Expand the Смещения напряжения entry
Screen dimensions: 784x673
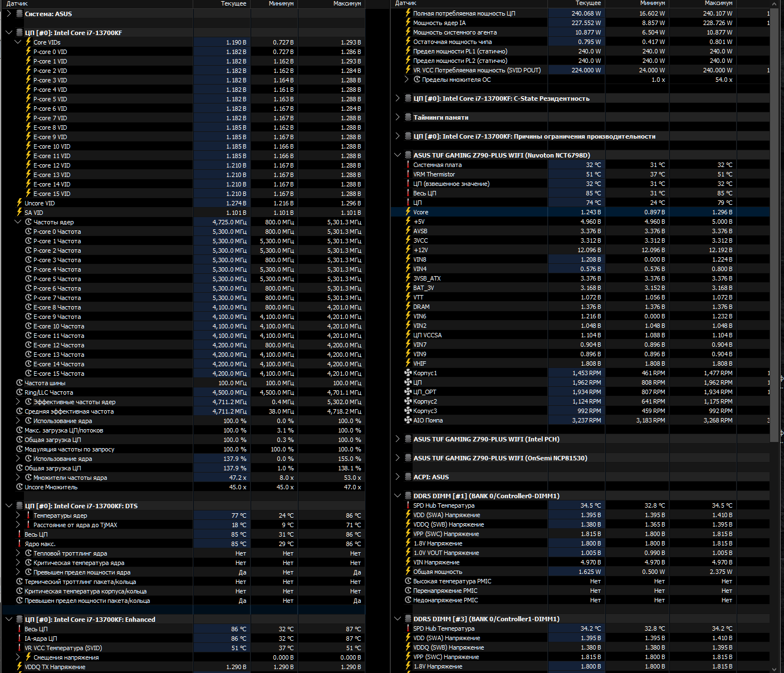point(18,657)
